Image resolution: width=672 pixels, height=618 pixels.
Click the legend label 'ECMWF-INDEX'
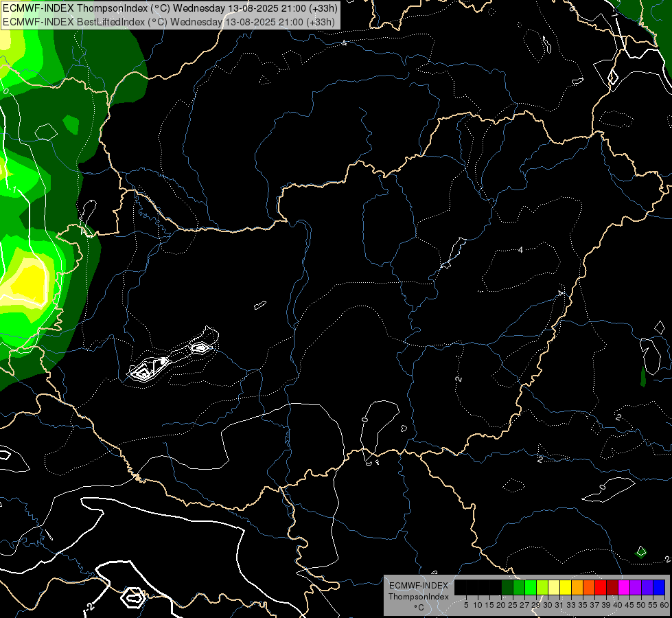(419, 586)
